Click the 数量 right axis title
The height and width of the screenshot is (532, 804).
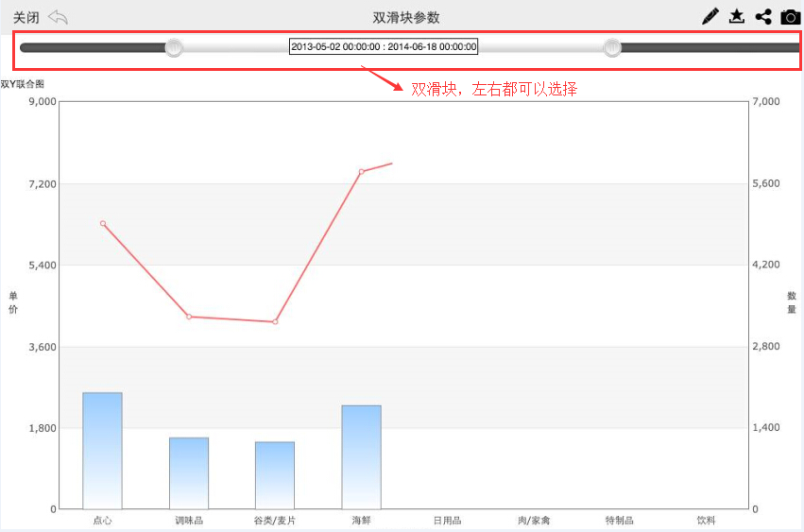click(x=792, y=302)
